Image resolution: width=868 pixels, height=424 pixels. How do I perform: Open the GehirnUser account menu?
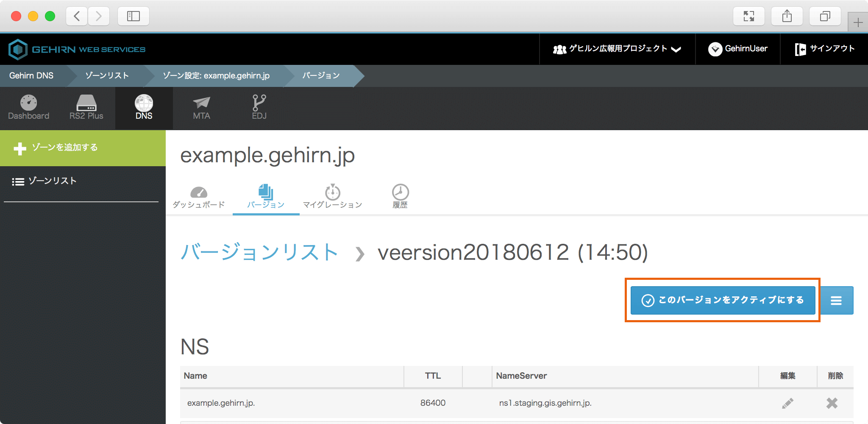[738, 49]
